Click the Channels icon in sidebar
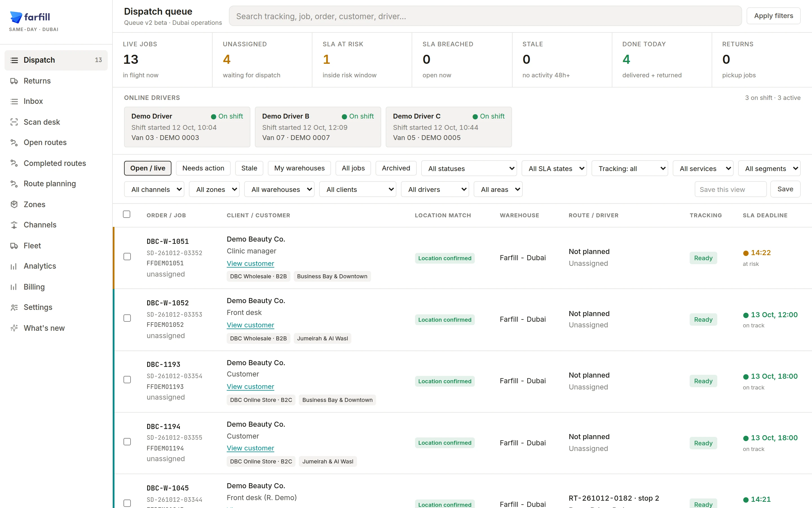 click(x=14, y=225)
